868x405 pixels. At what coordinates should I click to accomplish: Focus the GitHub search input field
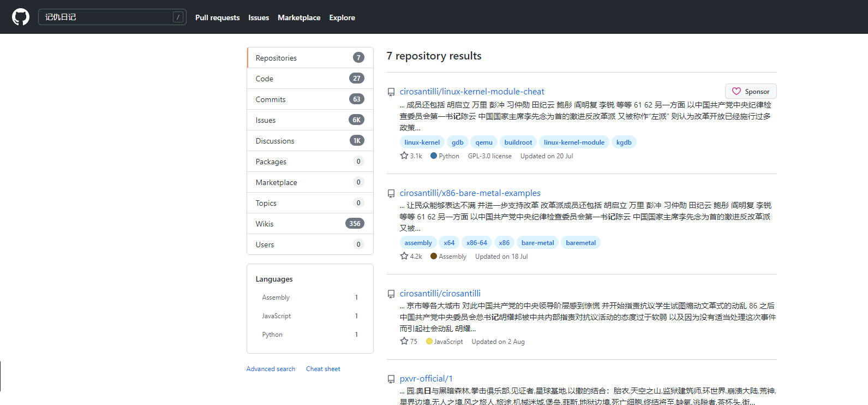[x=112, y=17]
